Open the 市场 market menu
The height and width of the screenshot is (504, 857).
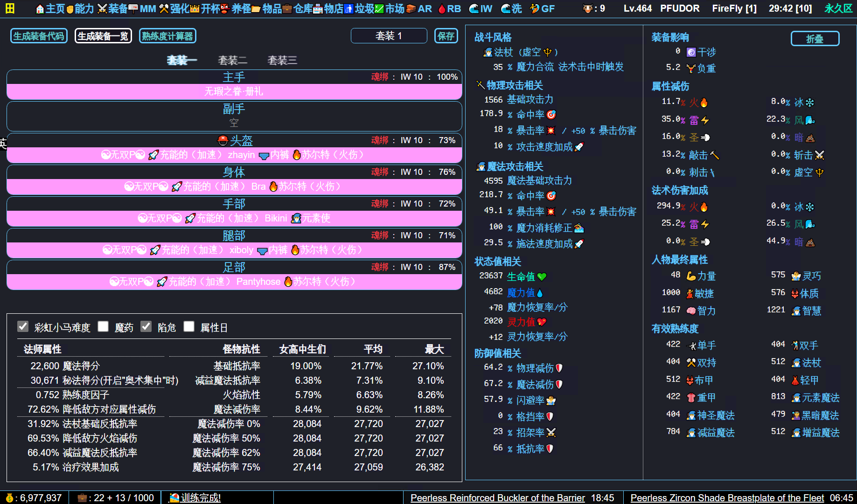point(390,8)
